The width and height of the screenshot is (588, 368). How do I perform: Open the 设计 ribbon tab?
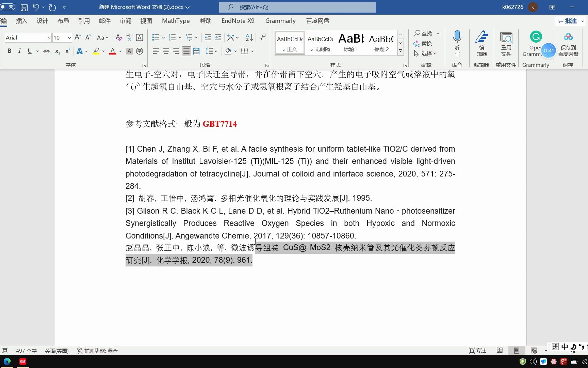(42, 21)
